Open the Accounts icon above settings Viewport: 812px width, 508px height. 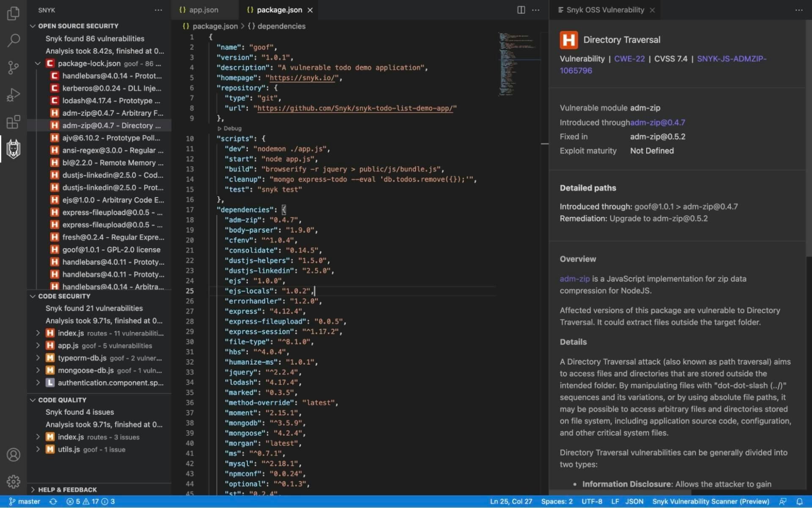[x=13, y=455]
